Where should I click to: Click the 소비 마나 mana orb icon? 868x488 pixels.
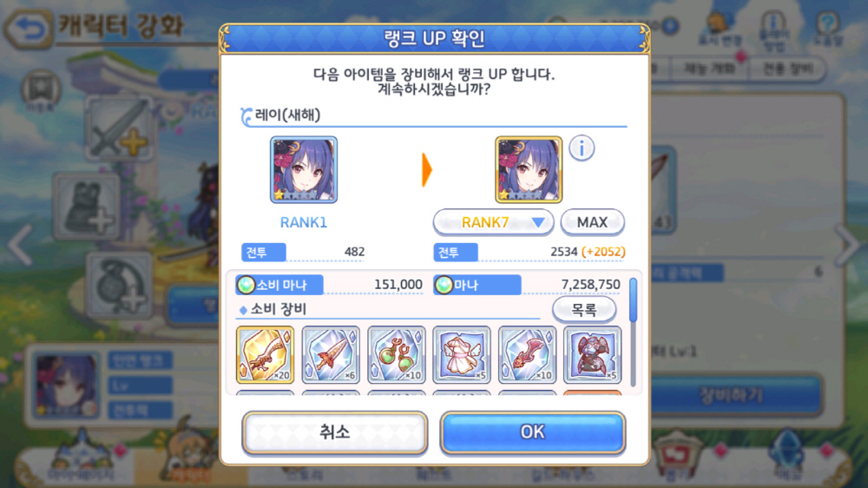[x=246, y=285]
